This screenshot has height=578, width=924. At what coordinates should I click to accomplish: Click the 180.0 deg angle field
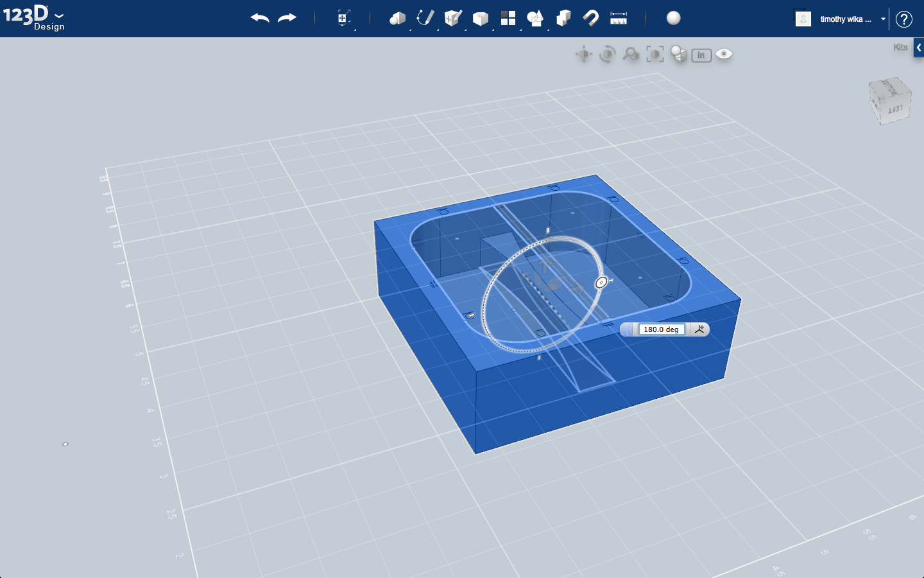point(662,329)
